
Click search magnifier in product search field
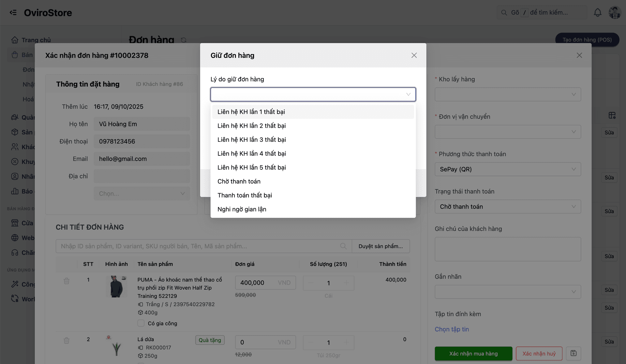pyautogui.click(x=343, y=246)
